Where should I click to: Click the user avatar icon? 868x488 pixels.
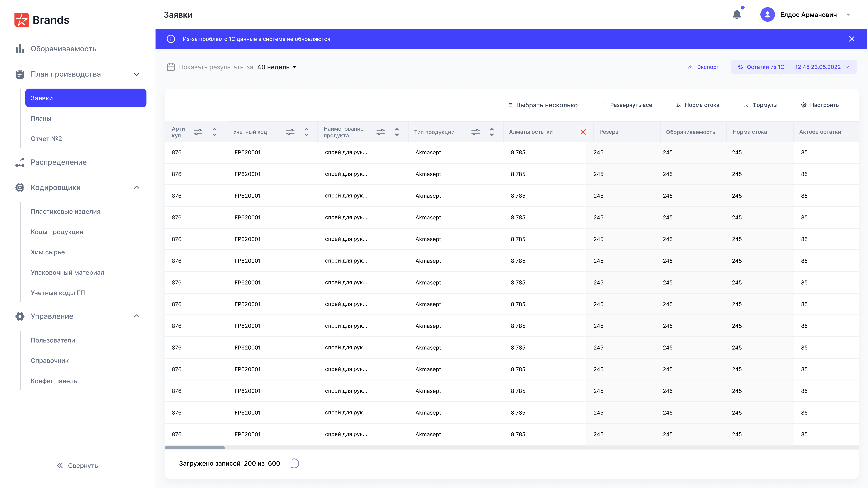[767, 14]
